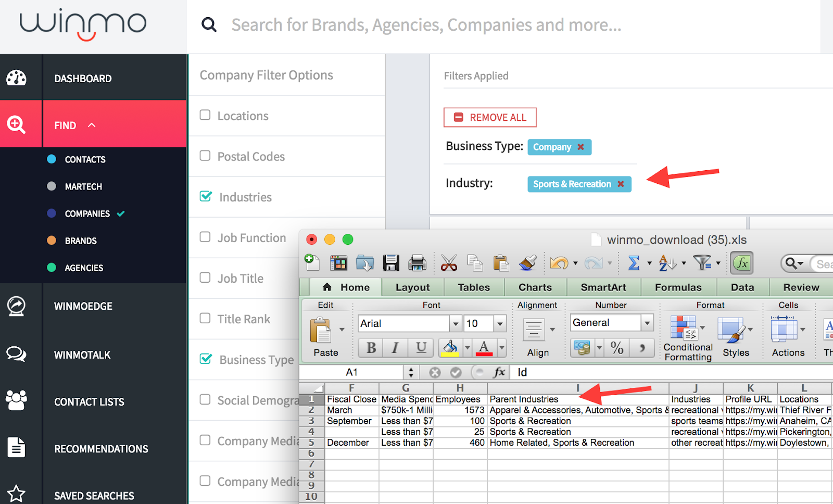Switch to the Data ribbon tab

(742, 287)
